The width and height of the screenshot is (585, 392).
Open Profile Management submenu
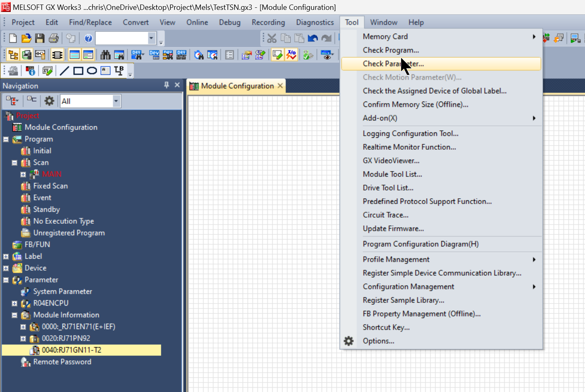pos(441,260)
